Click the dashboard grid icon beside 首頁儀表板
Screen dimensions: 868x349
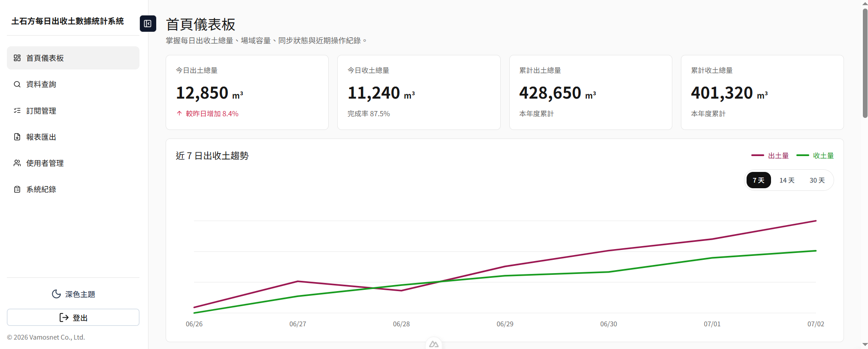coord(17,58)
